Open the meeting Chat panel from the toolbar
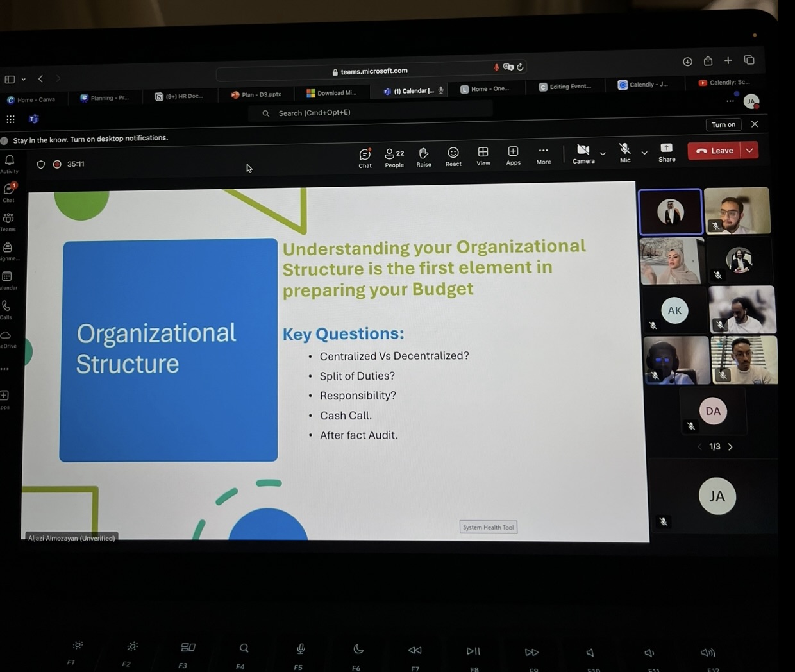 [x=365, y=158]
